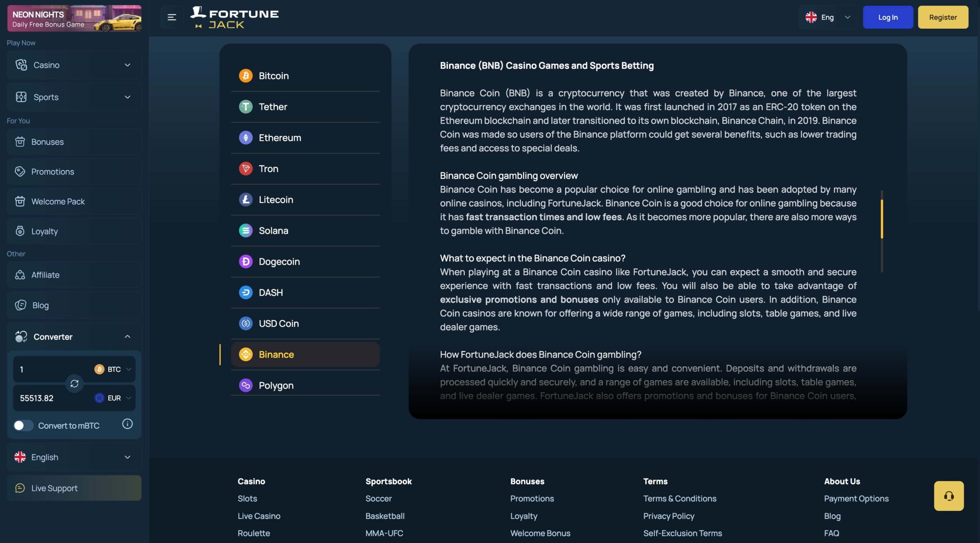
Task: Open the Roulette footer link
Action: coord(254,533)
